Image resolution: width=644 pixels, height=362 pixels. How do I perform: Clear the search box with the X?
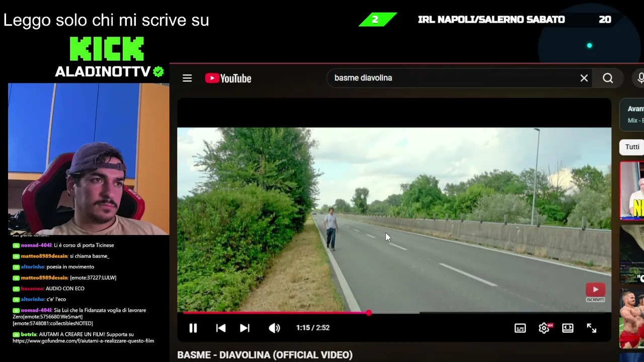(x=584, y=78)
